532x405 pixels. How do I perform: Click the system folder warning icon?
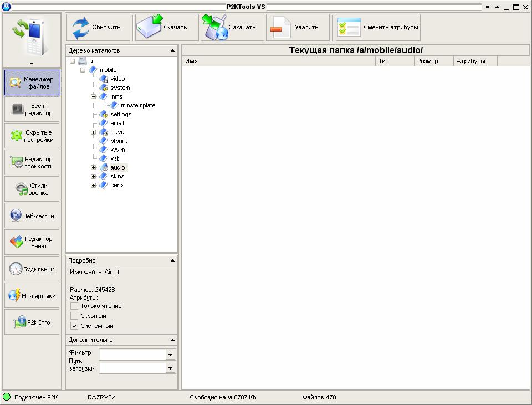coord(104,88)
